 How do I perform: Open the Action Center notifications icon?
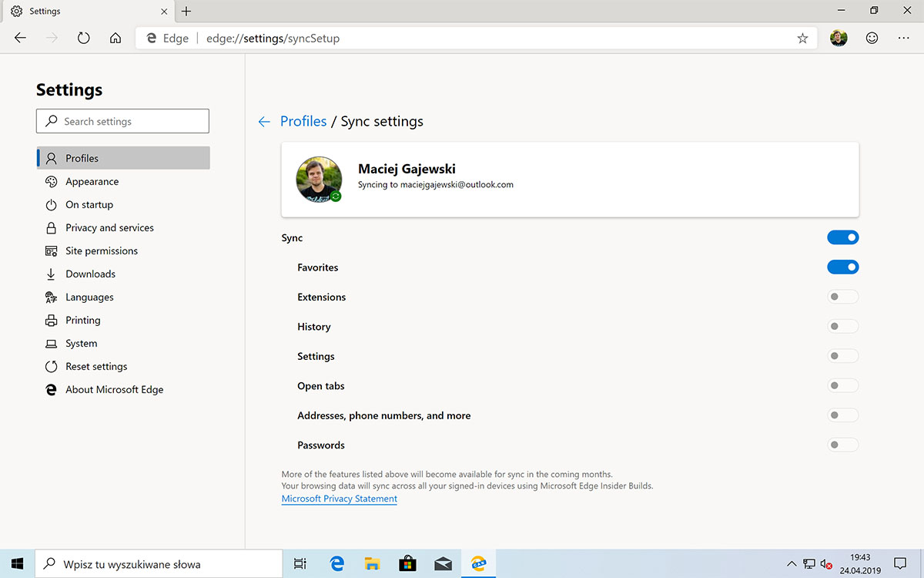[x=900, y=564]
